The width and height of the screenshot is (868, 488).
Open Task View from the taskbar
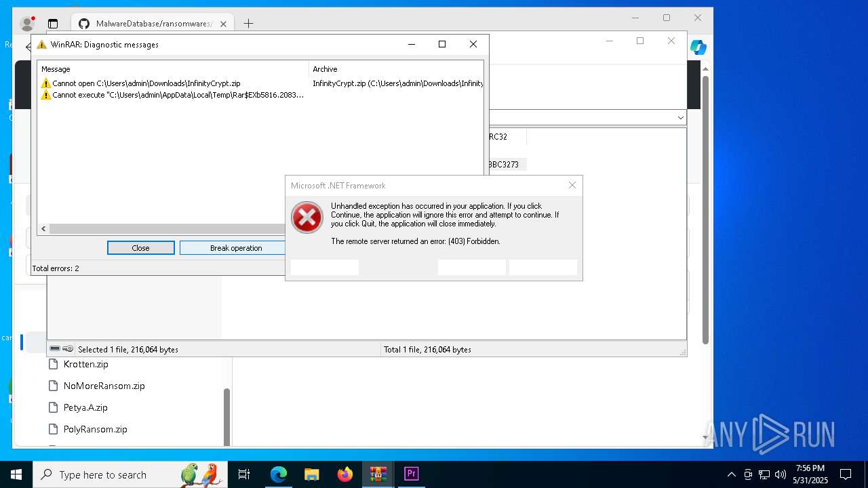pyautogui.click(x=244, y=474)
